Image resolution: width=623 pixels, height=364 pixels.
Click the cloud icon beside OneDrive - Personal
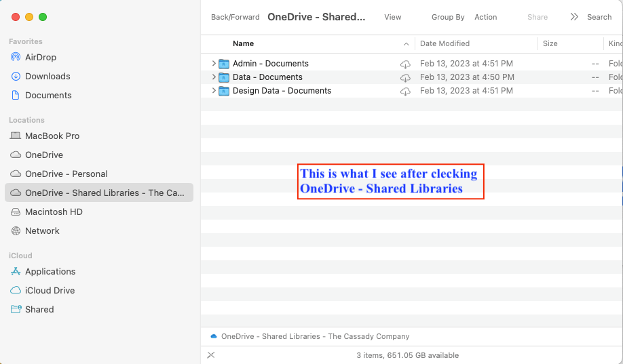click(x=16, y=174)
